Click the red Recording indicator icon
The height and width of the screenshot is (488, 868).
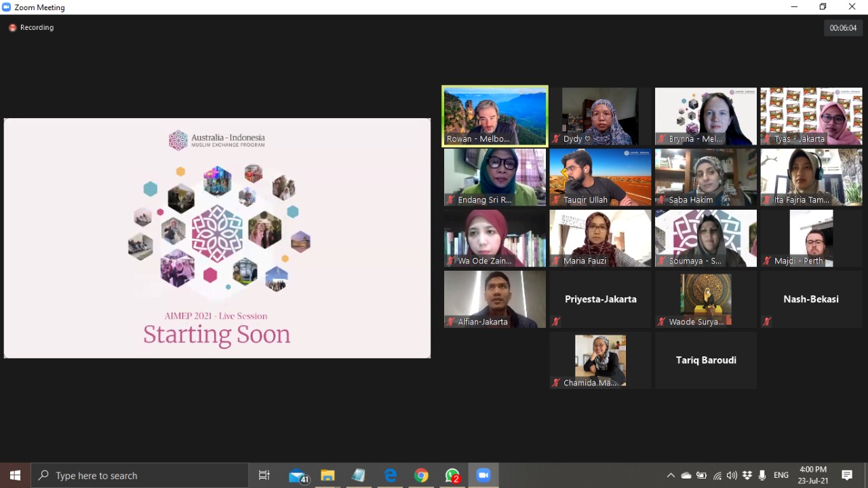click(x=12, y=28)
